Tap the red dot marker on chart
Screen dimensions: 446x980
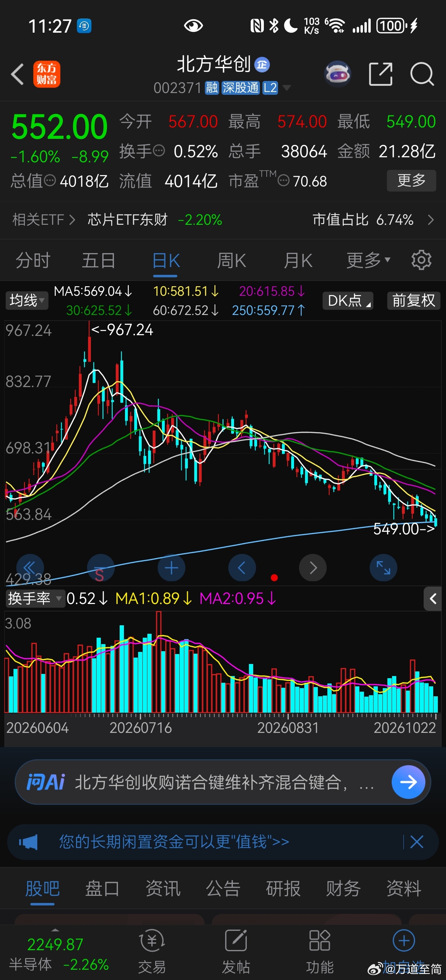click(x=274, y=578)
